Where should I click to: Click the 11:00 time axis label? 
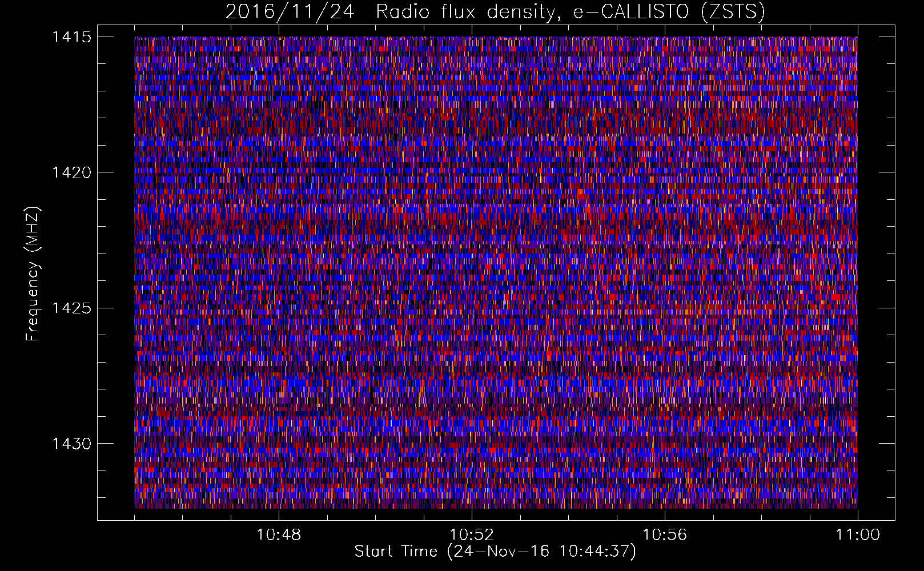858,535
